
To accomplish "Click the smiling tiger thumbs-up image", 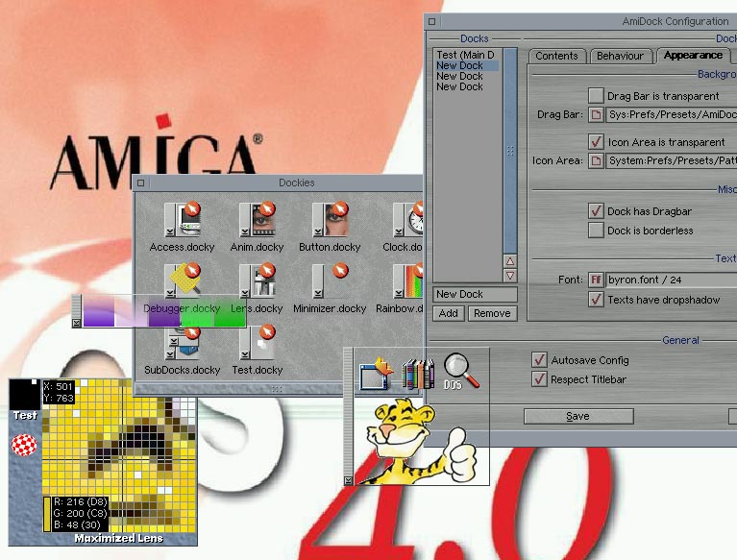I will (421, 442).
